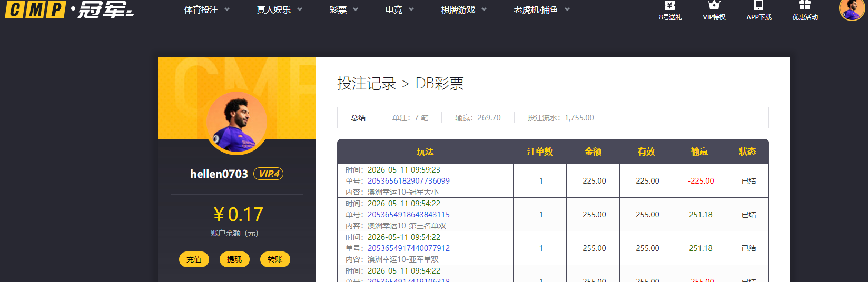
Task: Open the user avatar in the header
Action: [851, 9]
